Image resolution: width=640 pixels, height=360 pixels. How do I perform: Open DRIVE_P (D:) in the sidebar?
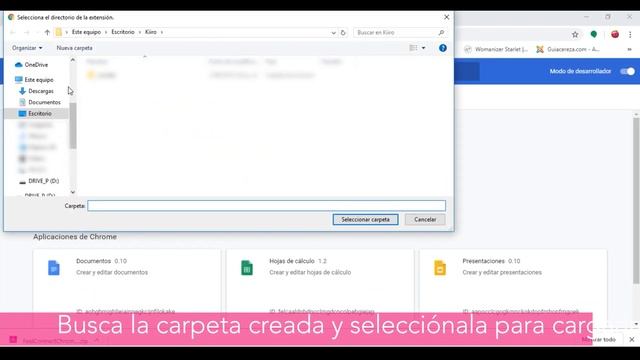43,181
